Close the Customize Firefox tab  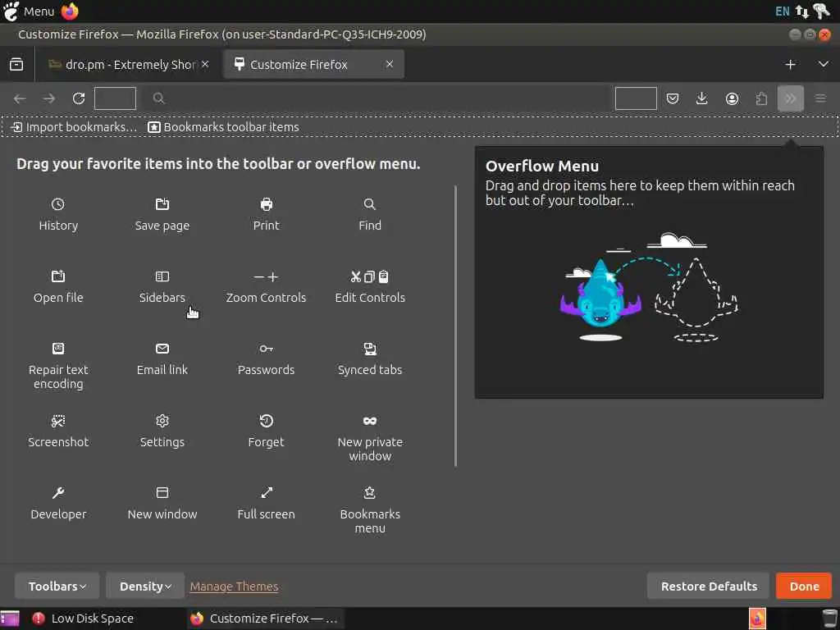tap(390, 64)
